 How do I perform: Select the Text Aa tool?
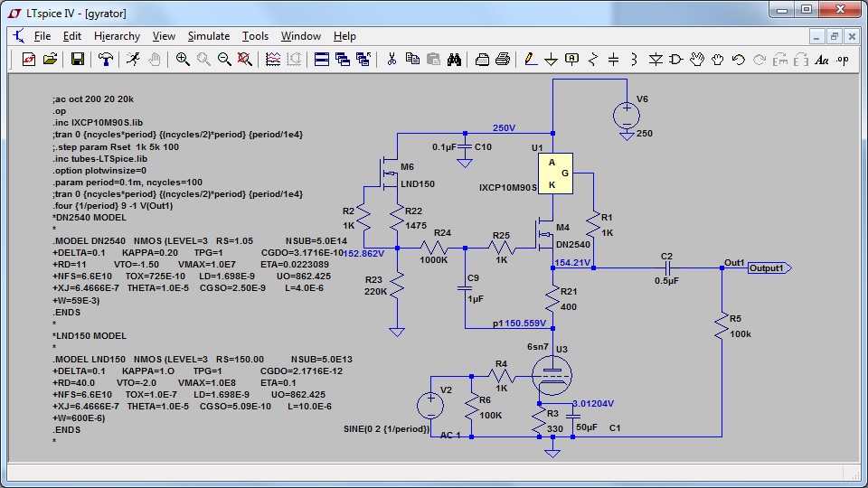822,60
